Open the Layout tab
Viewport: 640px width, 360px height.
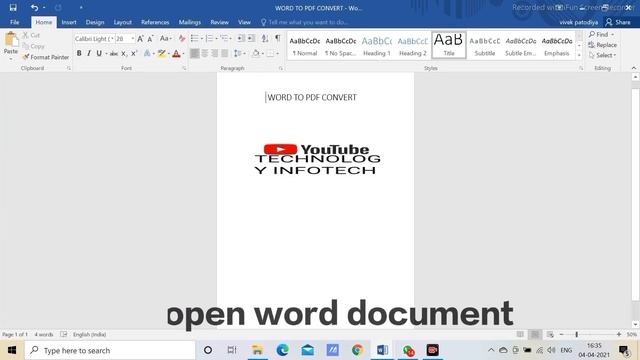pyautogui.click(x=122, y=22)
